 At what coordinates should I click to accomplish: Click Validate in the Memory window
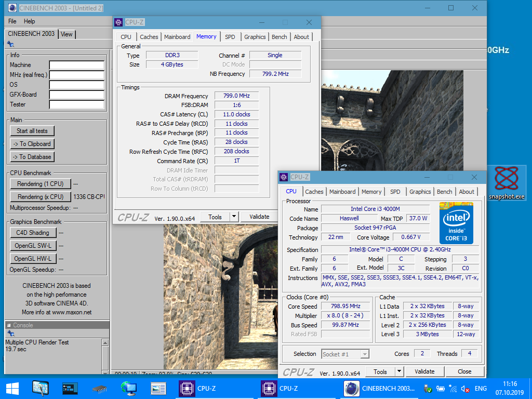coord(260,217)
